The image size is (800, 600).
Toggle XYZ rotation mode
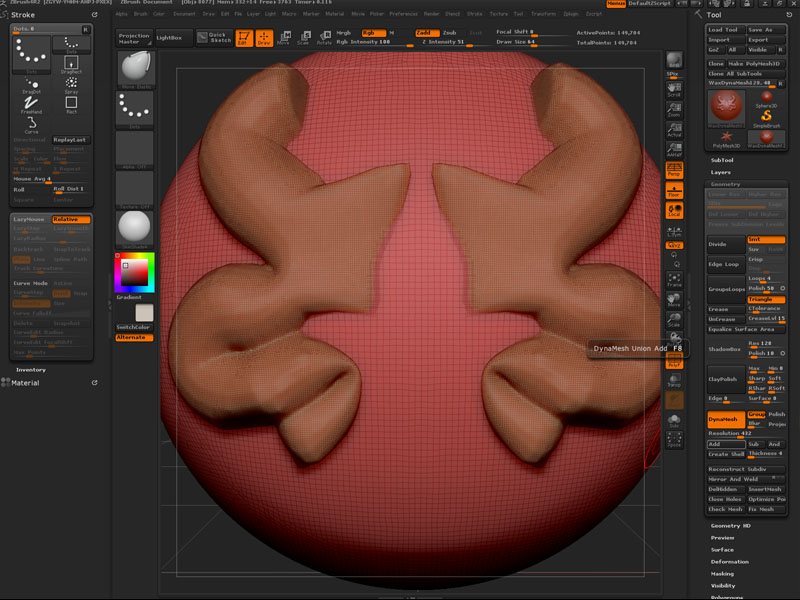click(x=674, y=245)
